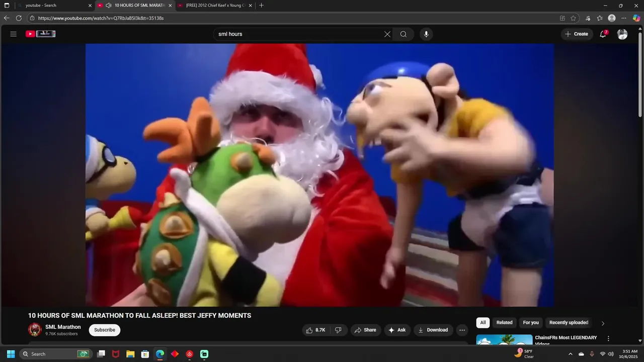Click the video player to pause
The height and width of the screenshot is (362, 644).
click(319, 175)
